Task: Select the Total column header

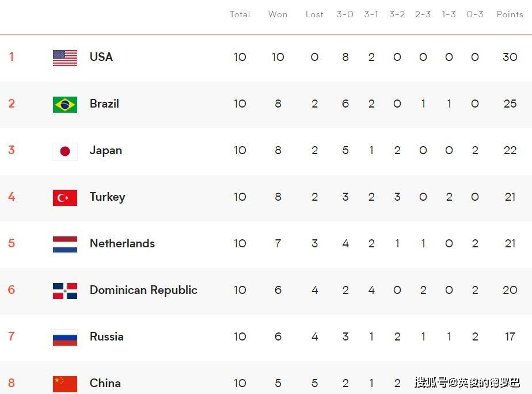Action: pos(240,14)
